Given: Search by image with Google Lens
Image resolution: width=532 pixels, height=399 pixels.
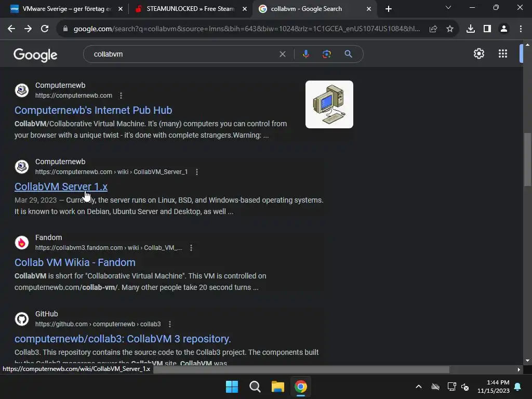Looking at the screenshot, I should click(x=326, y=54).
